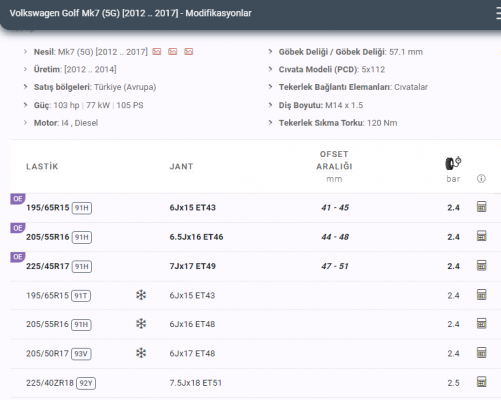
Task: Open the hamburger menu in header
Action: pos(498,13)
